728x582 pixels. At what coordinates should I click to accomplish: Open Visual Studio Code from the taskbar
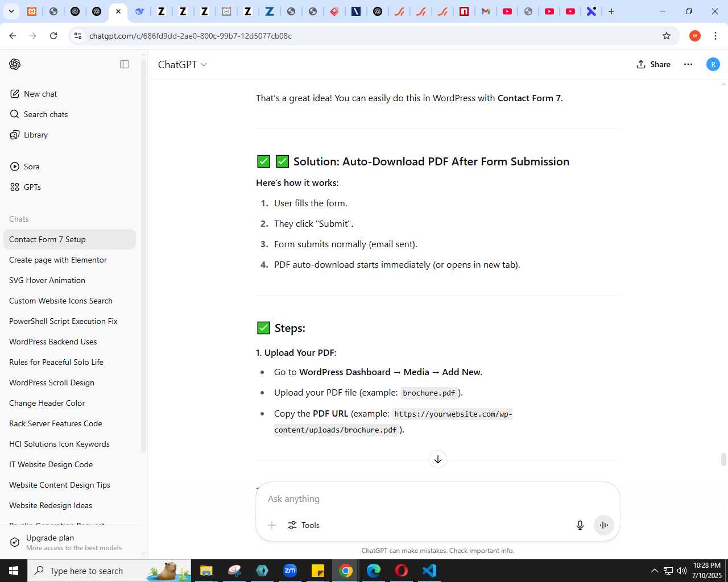pyautogui.click(x=429, y=571)
